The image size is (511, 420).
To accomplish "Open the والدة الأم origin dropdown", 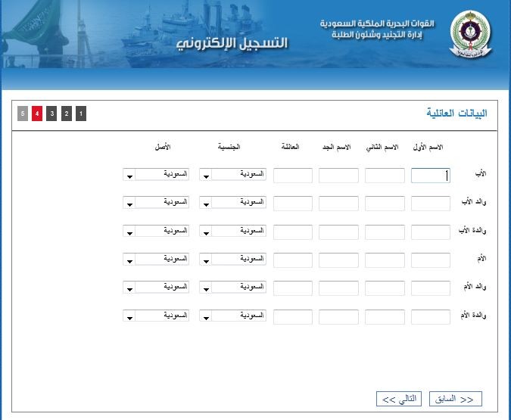I will [x=156, y=316].
